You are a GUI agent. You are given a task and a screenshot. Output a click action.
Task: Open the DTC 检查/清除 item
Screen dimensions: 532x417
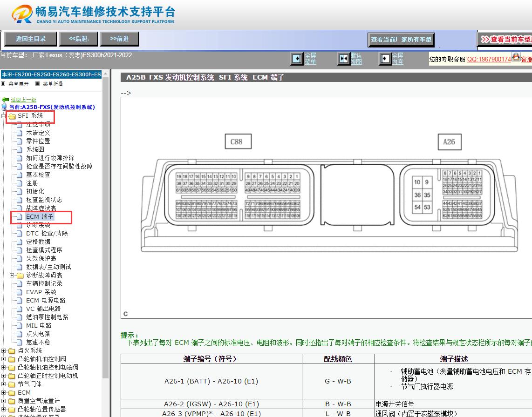(47, 233)
